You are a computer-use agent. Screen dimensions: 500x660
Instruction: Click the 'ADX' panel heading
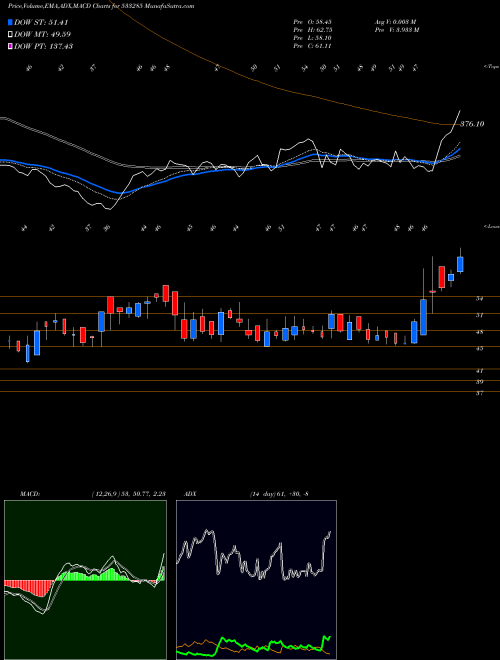190,494
